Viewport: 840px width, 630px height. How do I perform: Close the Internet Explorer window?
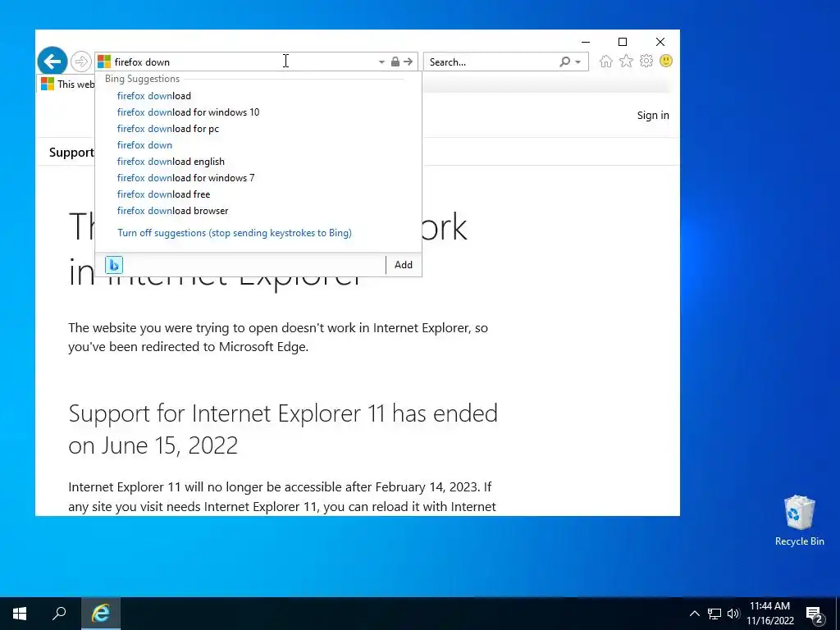pos(660,42)
